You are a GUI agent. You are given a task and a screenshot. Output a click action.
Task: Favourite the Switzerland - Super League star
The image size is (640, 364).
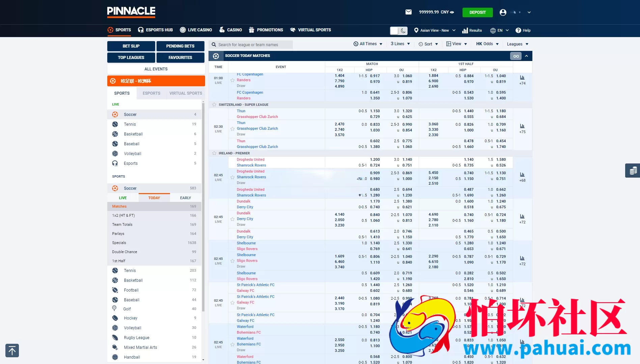pos(214,105)
